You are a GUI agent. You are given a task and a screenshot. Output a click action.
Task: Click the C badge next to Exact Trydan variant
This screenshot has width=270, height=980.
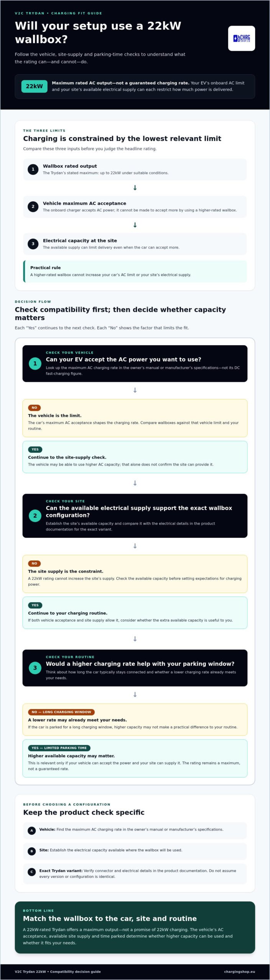point(32,872)
